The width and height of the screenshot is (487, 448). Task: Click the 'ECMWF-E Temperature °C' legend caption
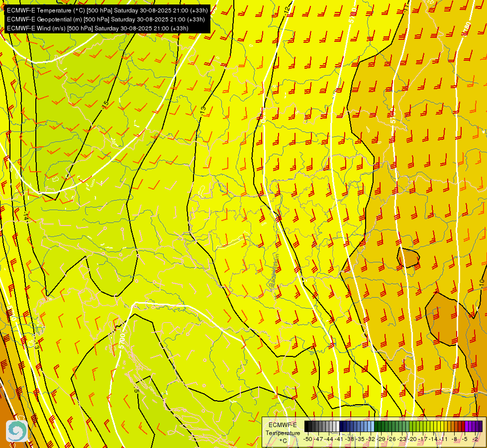coord(283,433)
